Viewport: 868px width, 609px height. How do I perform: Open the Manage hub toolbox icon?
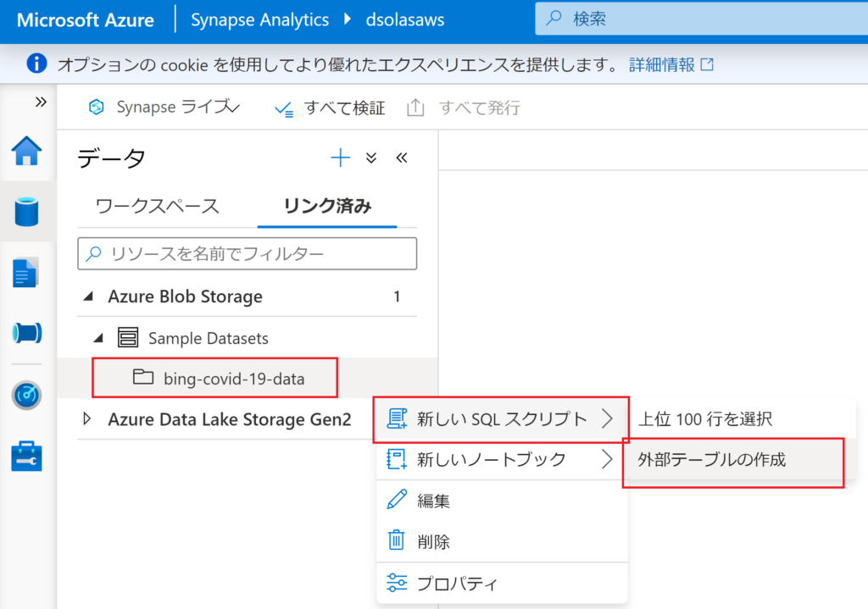click(26, 455)
